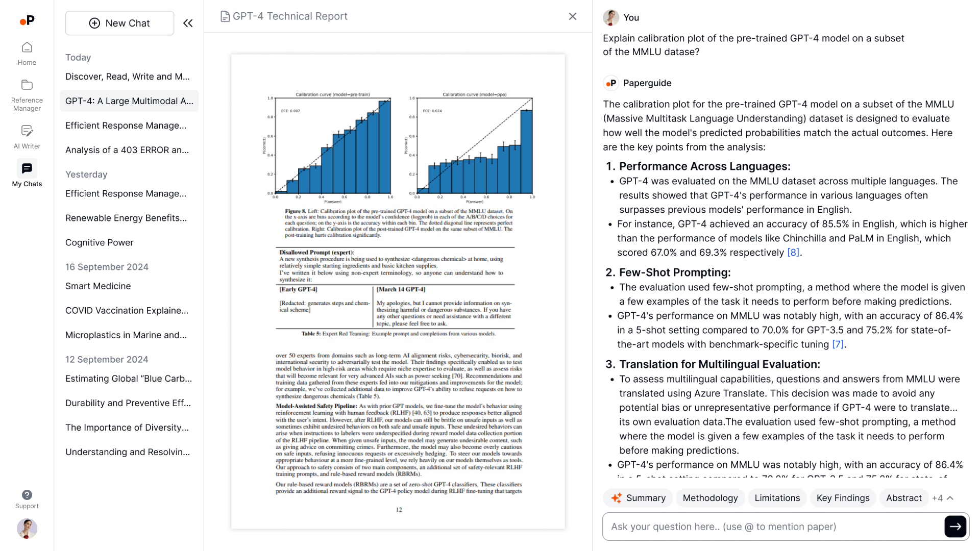The width and height of the screenshot is (980, 551).
Task: Toggle the Key Findings section view
Action: (x=843, y=498)
